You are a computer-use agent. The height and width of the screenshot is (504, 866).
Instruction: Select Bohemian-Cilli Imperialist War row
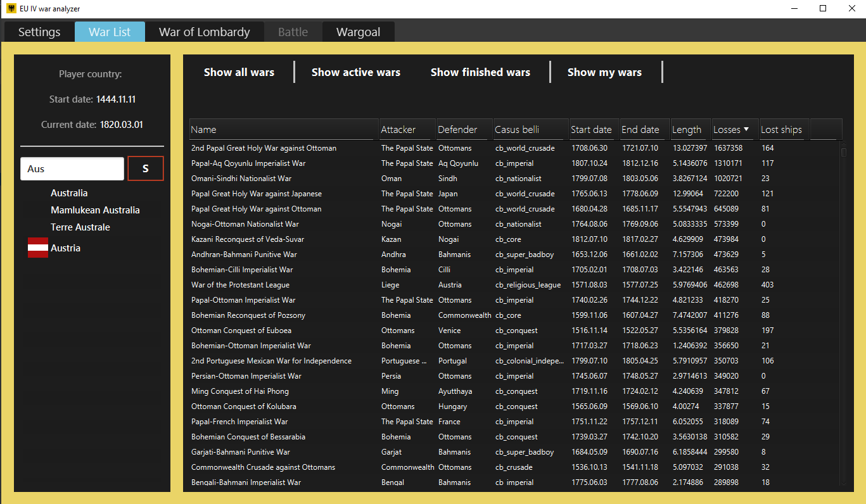(514, 270)
